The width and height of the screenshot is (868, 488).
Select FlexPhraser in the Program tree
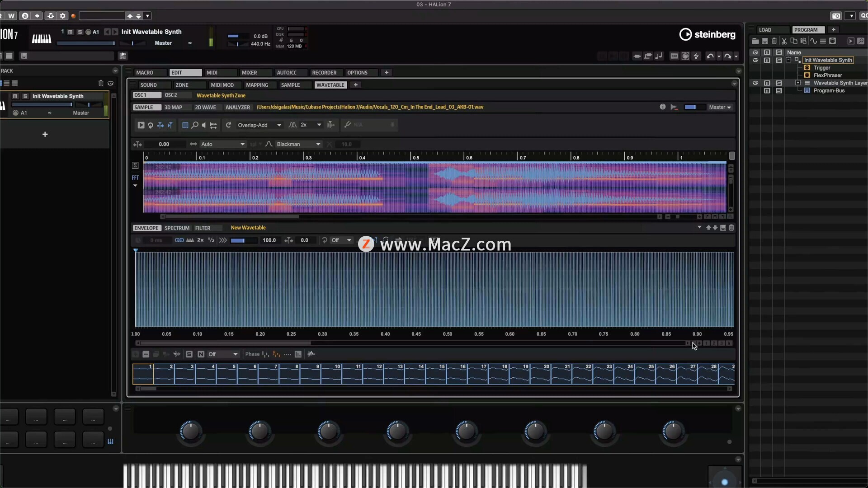pyautogui.click(x=827, y=75)
